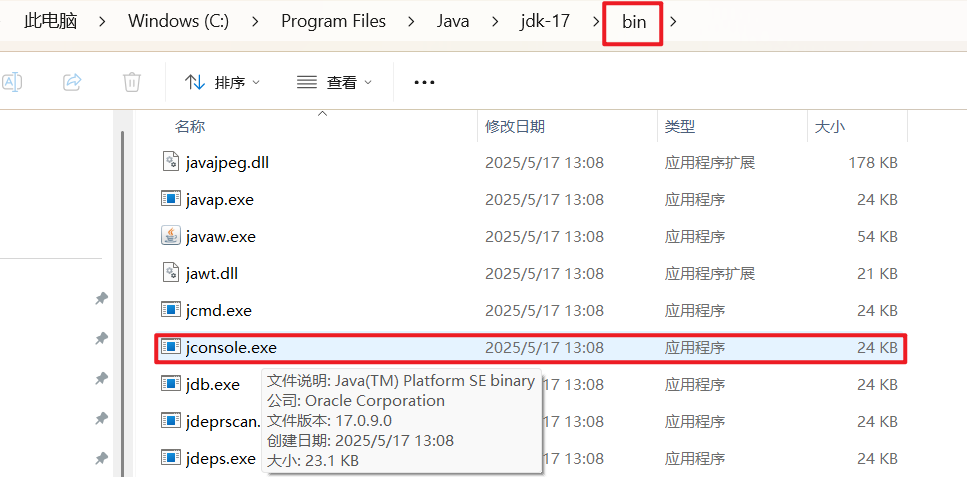
Task: Expand chevron after Java in breadcrumb
Action: pos(495,22)
